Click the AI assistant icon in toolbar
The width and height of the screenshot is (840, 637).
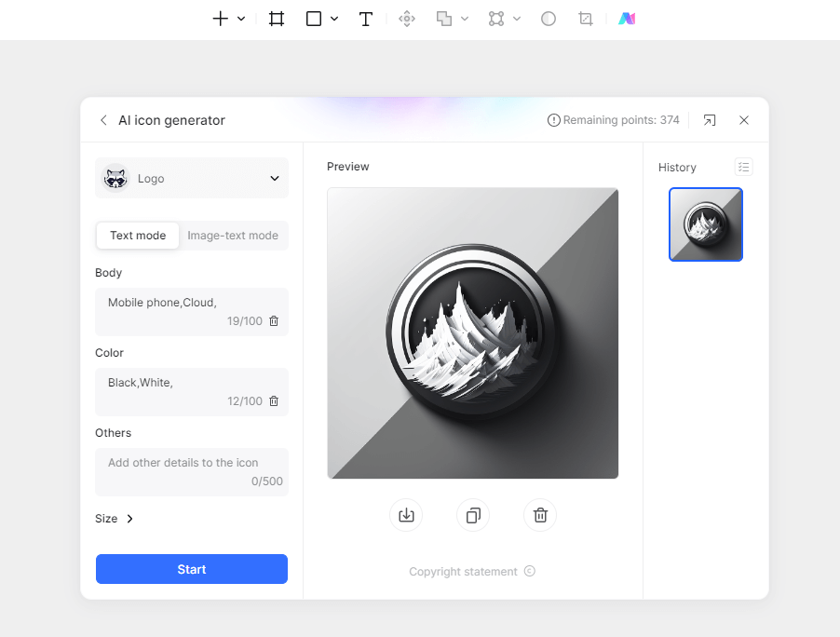click(627, 19)
